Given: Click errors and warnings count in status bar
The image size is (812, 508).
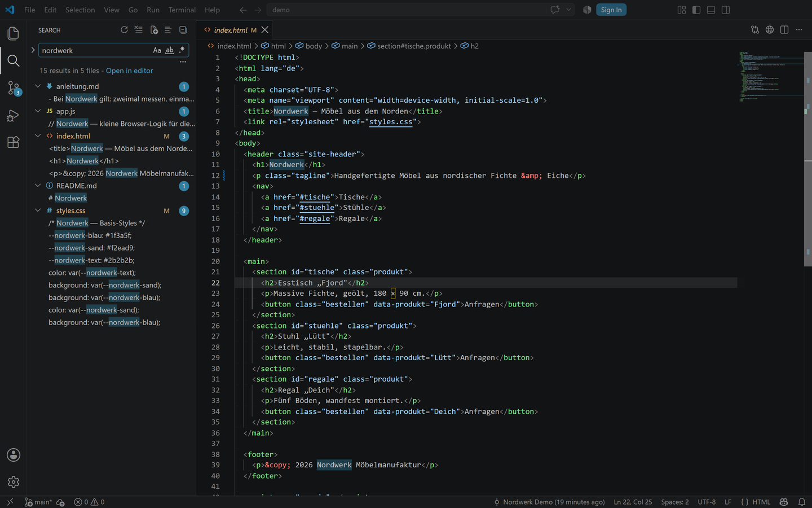Looking at the screenshot, I should tap(89, 502).
